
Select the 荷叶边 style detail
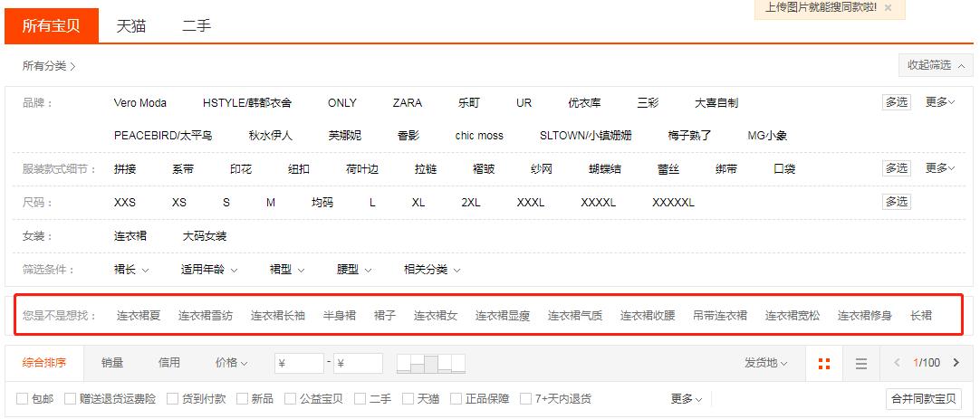[362, 168]
